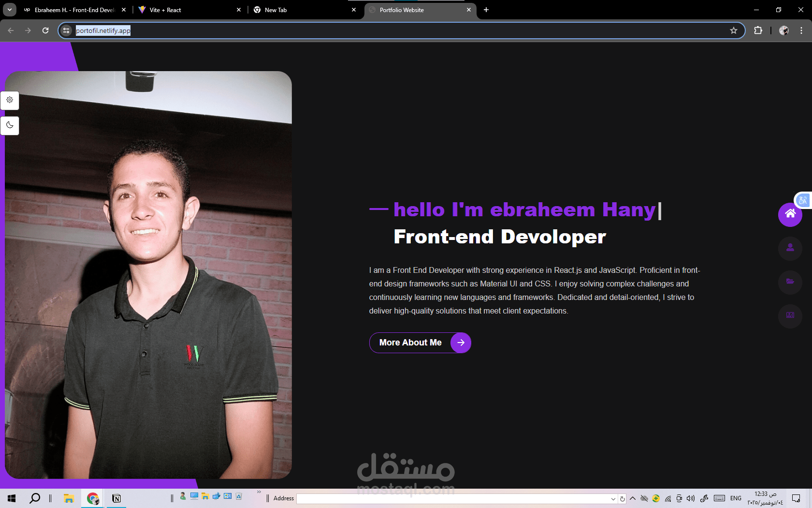Open the Windows notification center
Viewport: 812px width, 508px height.
point(796,498)
